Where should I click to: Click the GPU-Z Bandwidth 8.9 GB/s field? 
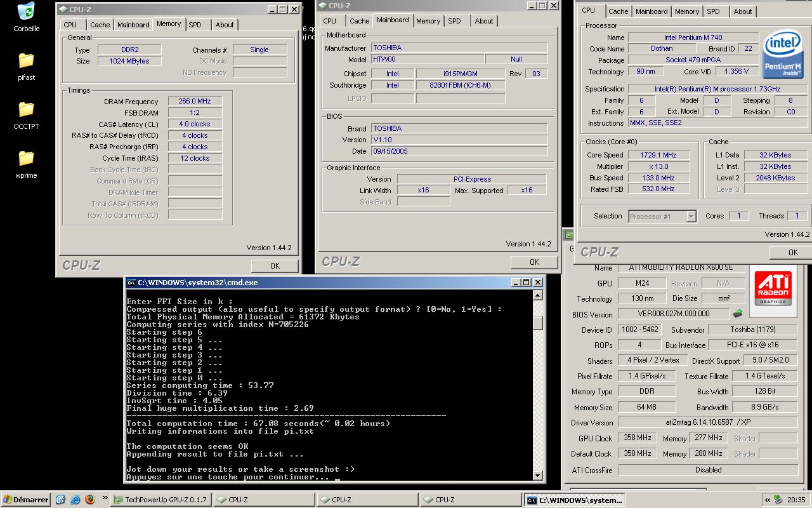click(764, 407)
